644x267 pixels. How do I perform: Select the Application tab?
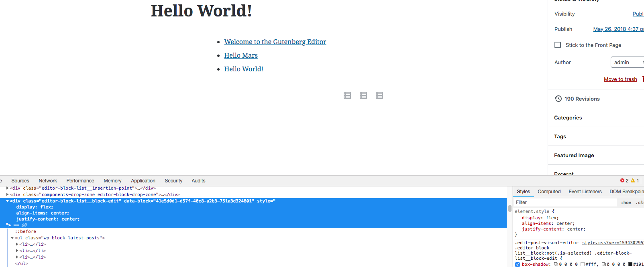click(143, 181)
